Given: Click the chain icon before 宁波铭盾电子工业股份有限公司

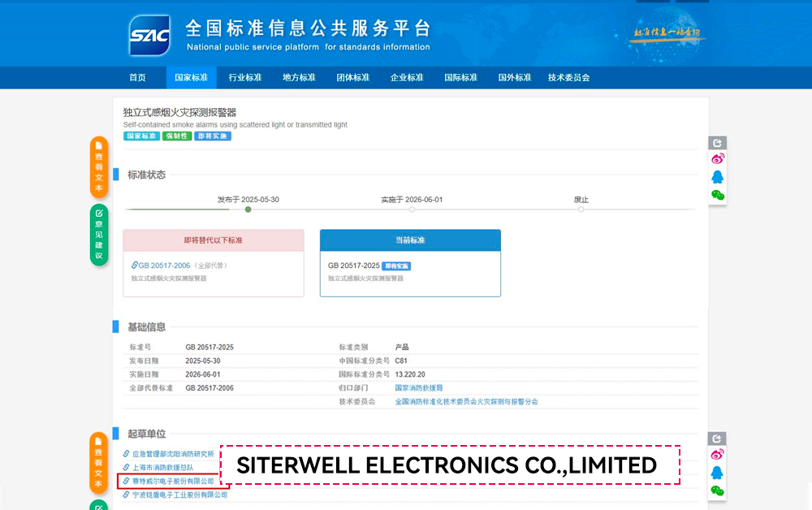Looking at the screenshot, I should pyautogui.click(x=127, y=495).
